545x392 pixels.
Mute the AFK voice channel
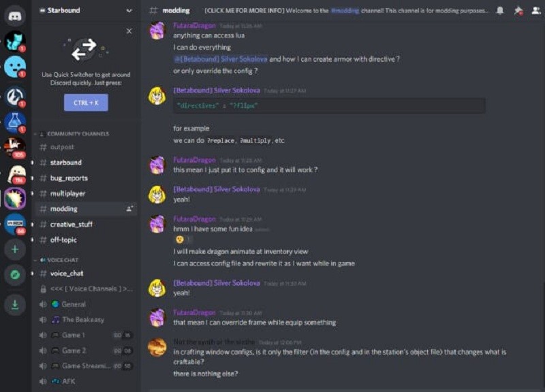pos(41,382)
